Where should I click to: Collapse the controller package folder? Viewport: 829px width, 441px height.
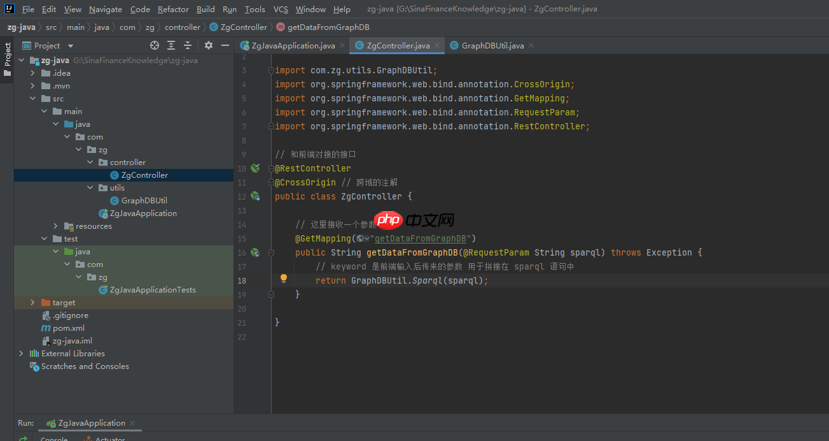(90, 162)
